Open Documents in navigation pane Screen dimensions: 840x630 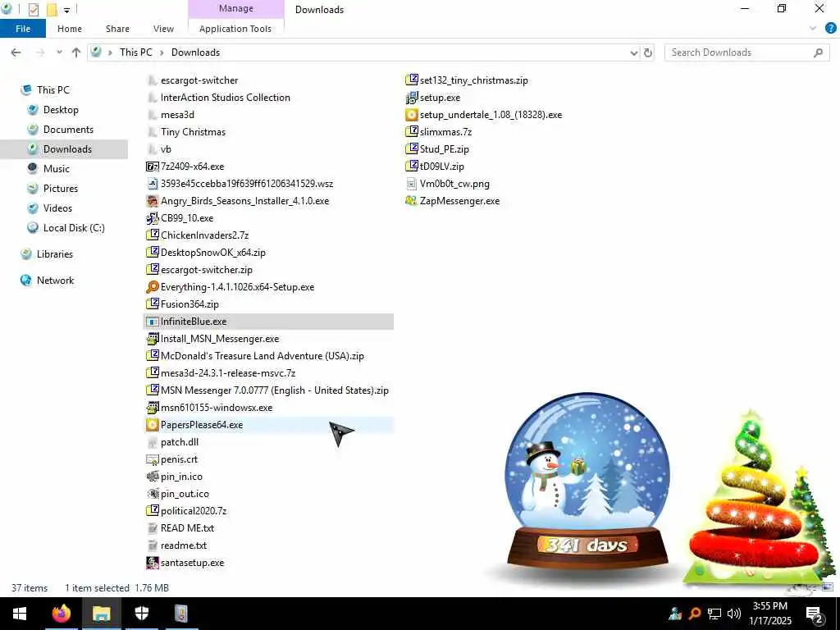point(68,130)
